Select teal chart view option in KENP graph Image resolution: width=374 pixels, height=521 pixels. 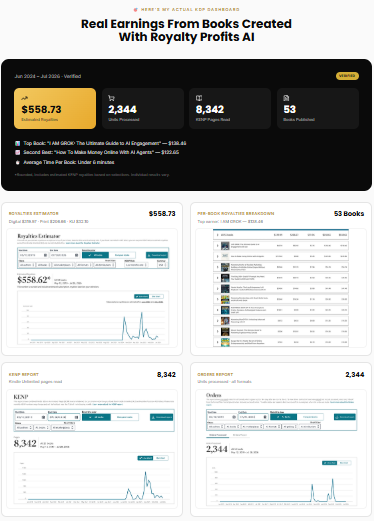coord(145,458)
